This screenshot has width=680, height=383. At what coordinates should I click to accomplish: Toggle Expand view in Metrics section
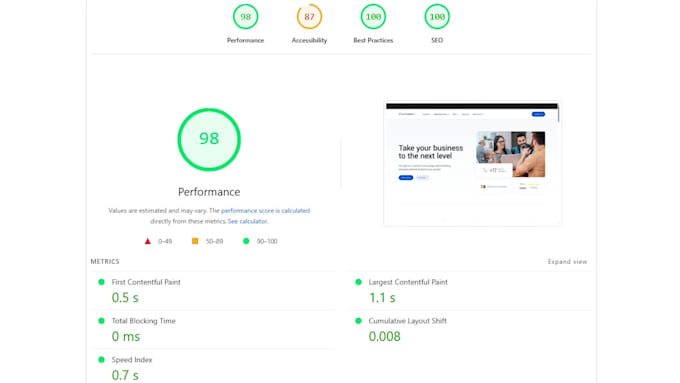(567, 262)
